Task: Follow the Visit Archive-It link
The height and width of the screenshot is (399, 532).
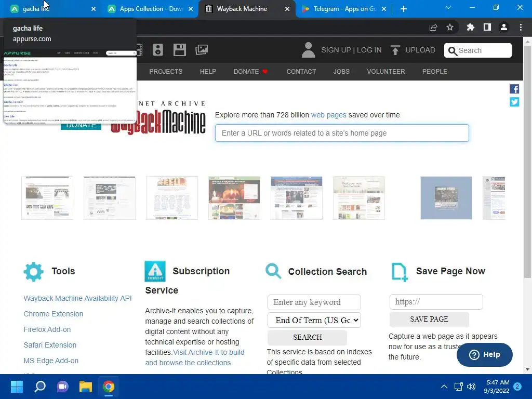Action: [x=209, y=353]
